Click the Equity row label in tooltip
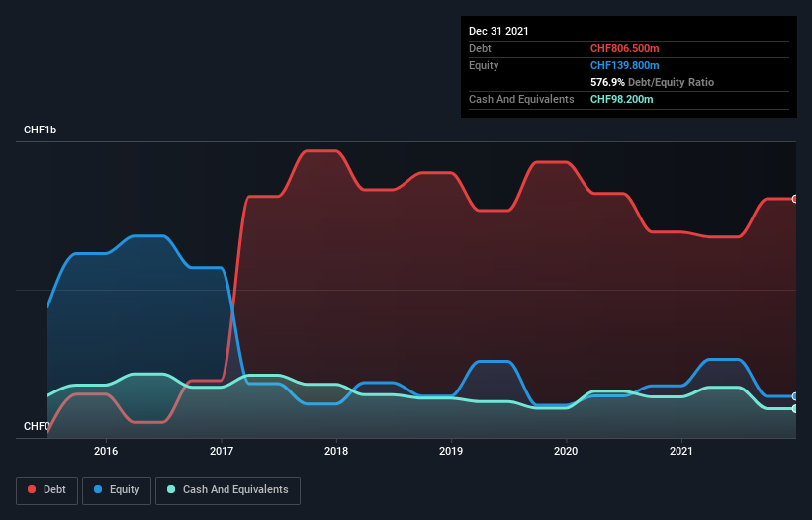Viewport: 812px width, 520px height. click(484, 65)
